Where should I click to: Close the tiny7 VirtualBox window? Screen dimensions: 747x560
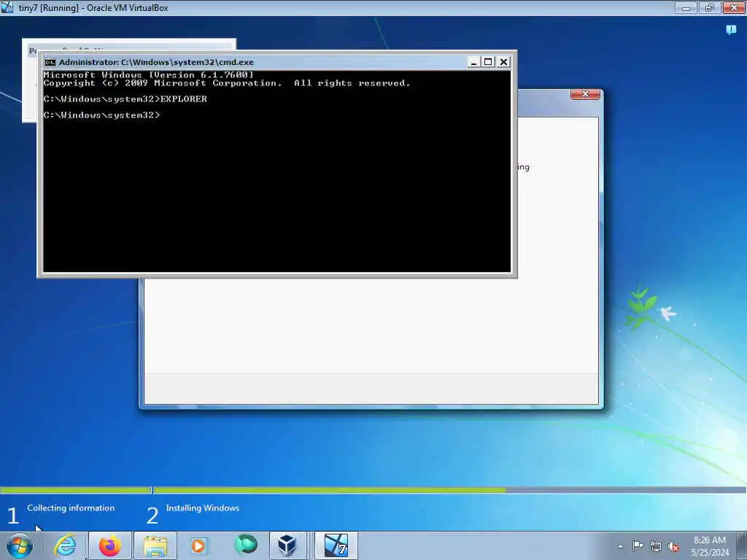pos(734,7)
